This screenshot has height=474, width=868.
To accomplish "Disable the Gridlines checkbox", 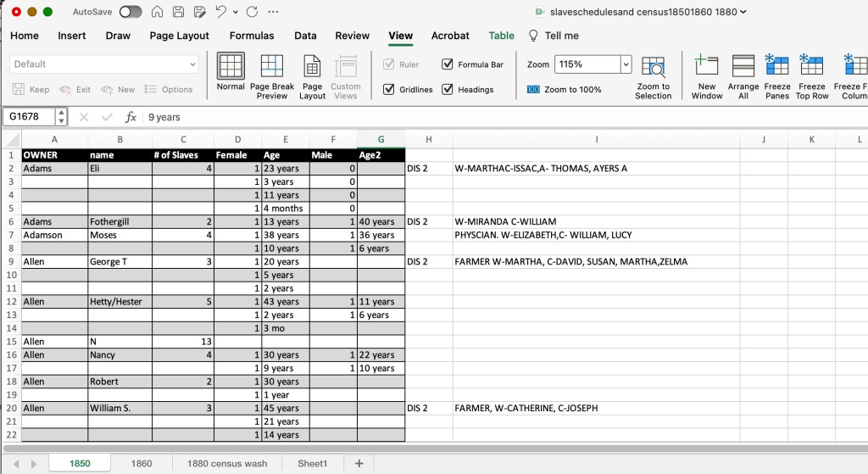I will point(389,89).
